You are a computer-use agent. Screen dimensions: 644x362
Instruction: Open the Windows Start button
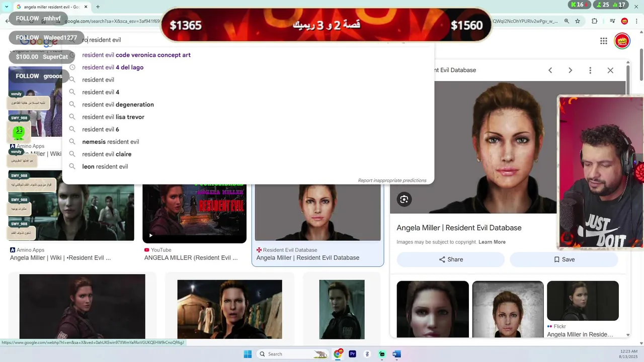pos(248,354)
